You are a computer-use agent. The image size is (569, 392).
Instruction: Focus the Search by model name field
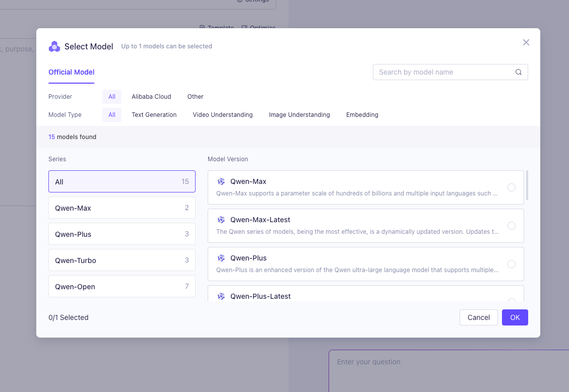[x=451, y=72]
